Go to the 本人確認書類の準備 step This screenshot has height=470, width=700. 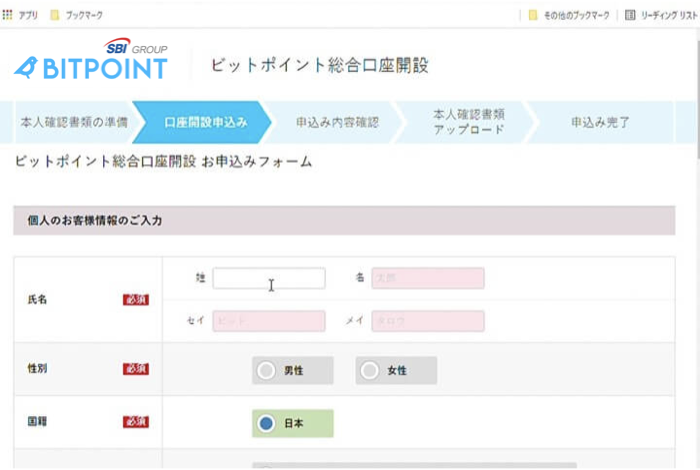74,123
